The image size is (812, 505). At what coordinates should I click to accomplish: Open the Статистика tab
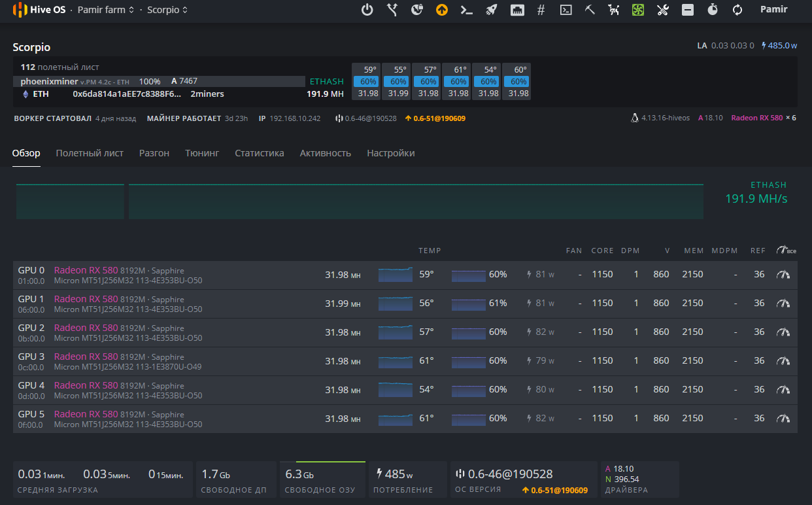(x=259, y=153)
